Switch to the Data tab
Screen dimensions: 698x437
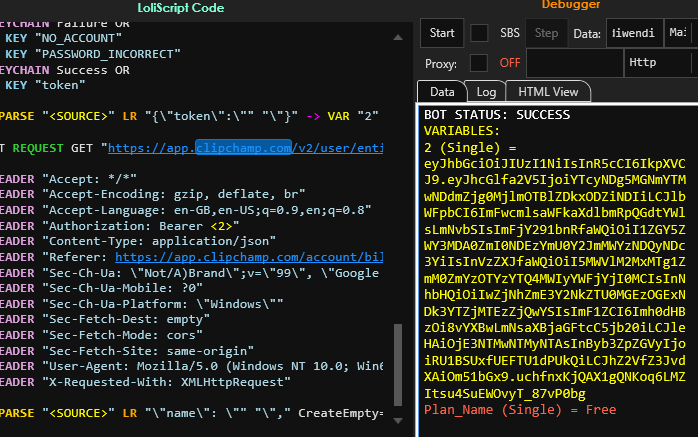(x=442, y=92)
